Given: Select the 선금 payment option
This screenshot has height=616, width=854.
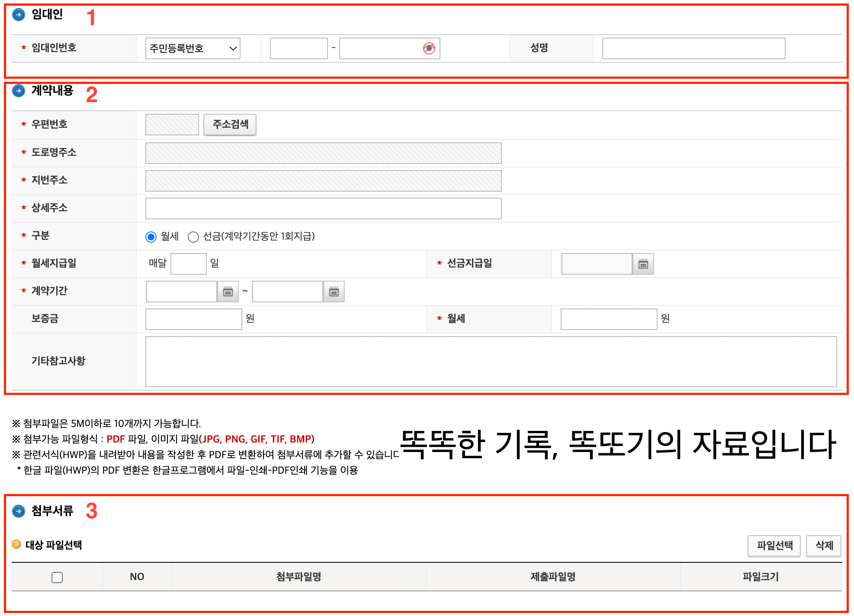Looking at the screenshot, I should (x=193, y=237).
